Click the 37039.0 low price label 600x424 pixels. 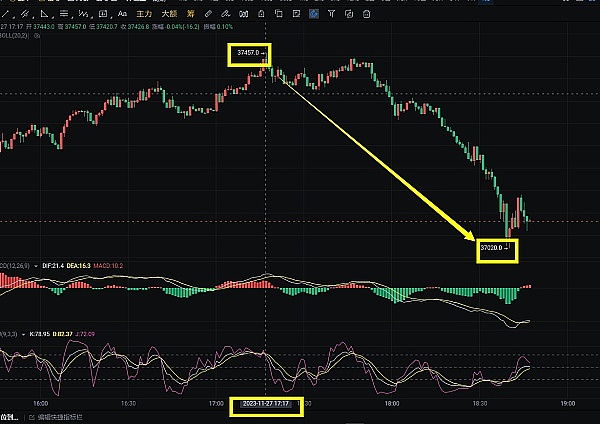pos(496,246)
